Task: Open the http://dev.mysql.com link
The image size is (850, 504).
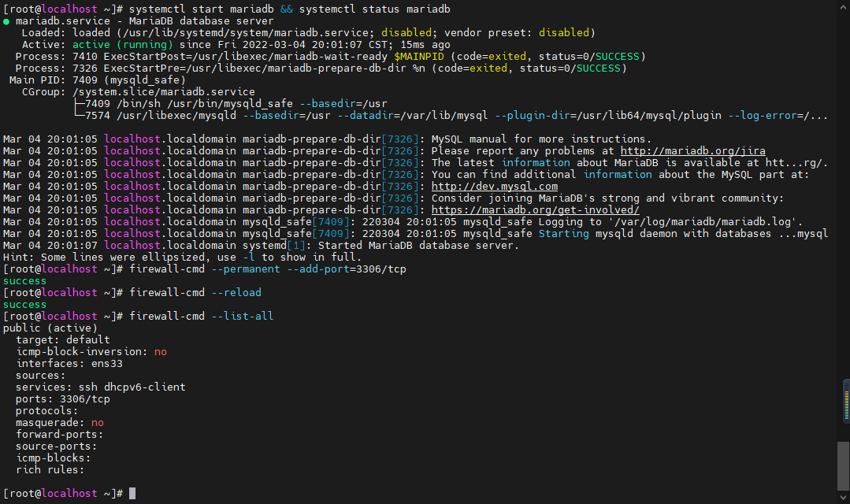Action: click(x=495, y=187)
